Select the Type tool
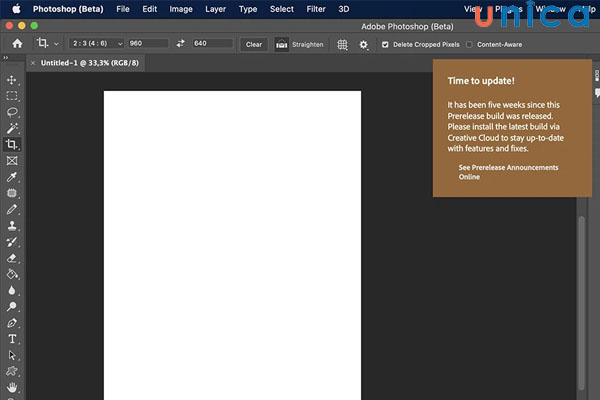 (12, 339)
